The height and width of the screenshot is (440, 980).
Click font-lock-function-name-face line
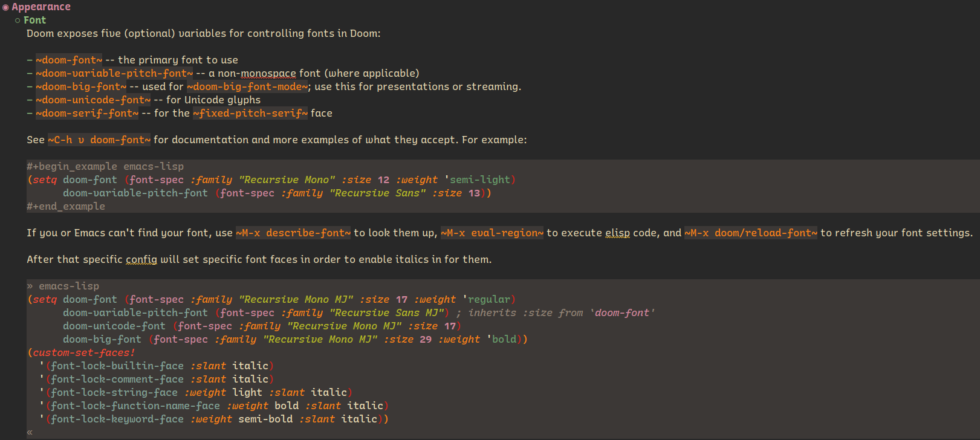pyautogui.click(x=214, y=406)
